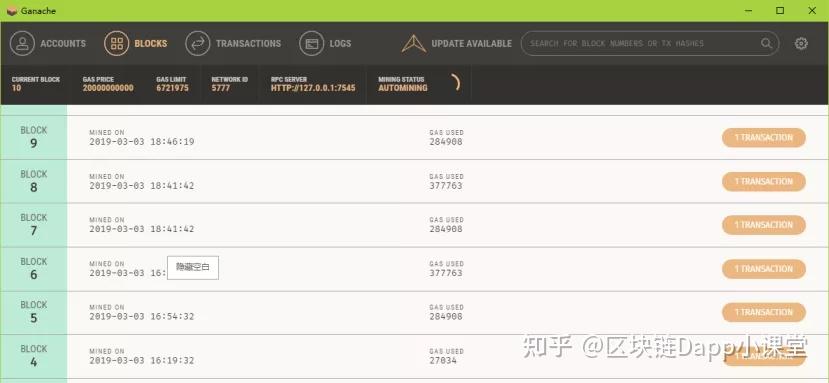The image size is (829, 383).
Task: Focus the block numbers or tx hashes search field
Action: (x=650, y=43)
